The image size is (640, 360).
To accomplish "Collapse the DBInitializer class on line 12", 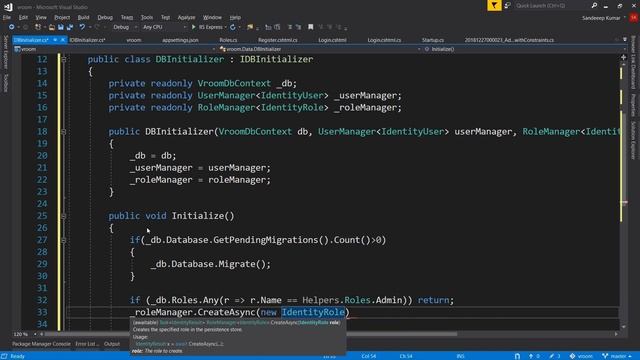I will point(64,60).
